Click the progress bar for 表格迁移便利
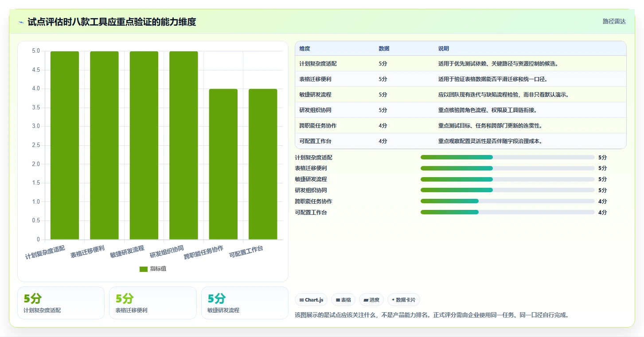This screenshot has width=644, height=337. coord(507,168)
